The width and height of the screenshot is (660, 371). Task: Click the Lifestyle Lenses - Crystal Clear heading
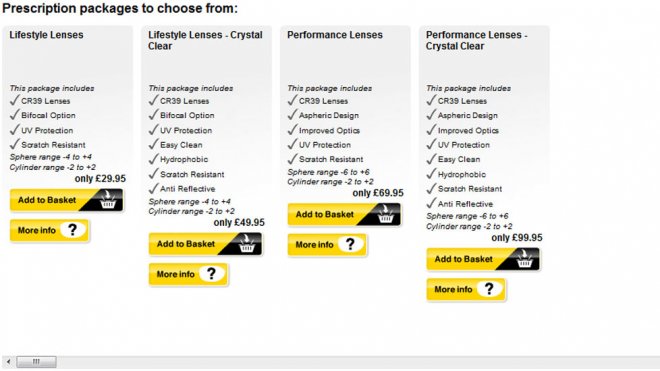pyautogui.click(x=205, y=40)
